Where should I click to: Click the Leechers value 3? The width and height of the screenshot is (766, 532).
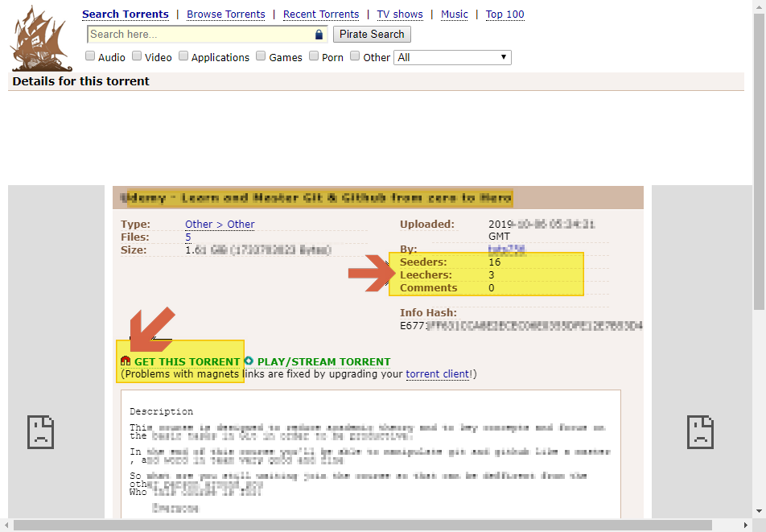[492, 275]
